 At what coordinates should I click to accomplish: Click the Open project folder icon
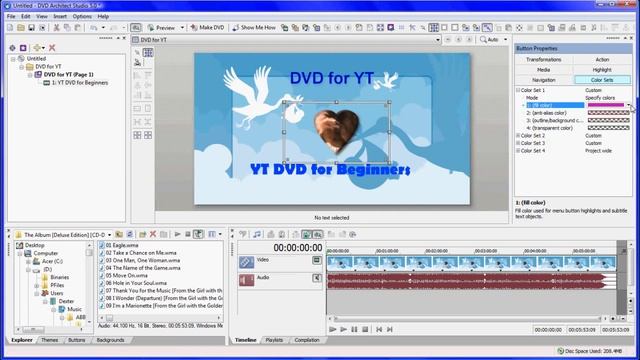pyautogui.click(x=21, y=27)
